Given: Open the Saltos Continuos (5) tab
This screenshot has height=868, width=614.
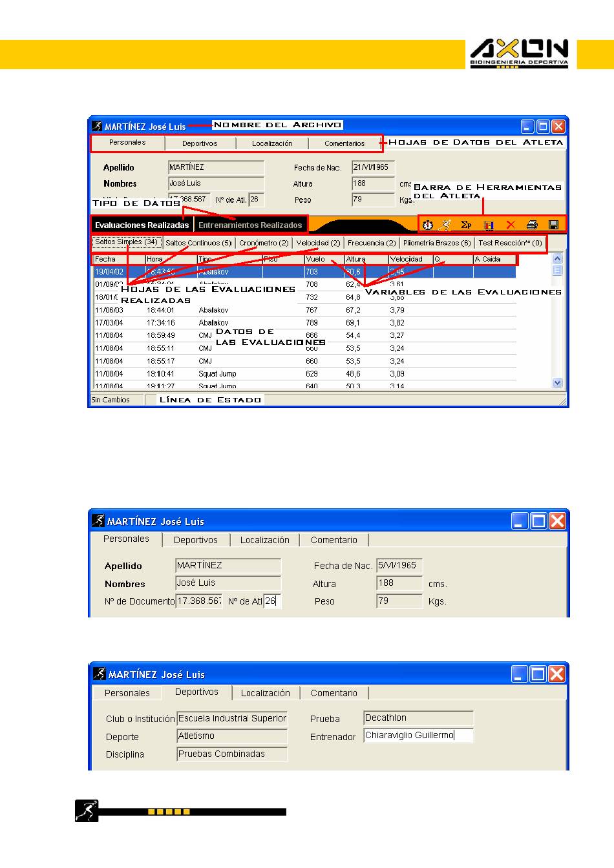Looking at the screenshot, I should coord(198,243).
